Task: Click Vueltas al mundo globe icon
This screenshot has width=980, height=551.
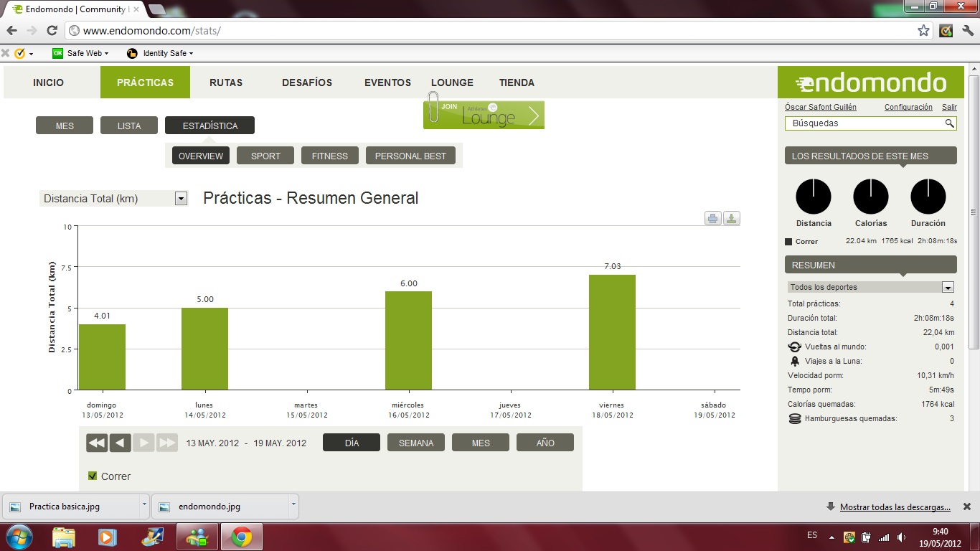Action: click(794, 347)
